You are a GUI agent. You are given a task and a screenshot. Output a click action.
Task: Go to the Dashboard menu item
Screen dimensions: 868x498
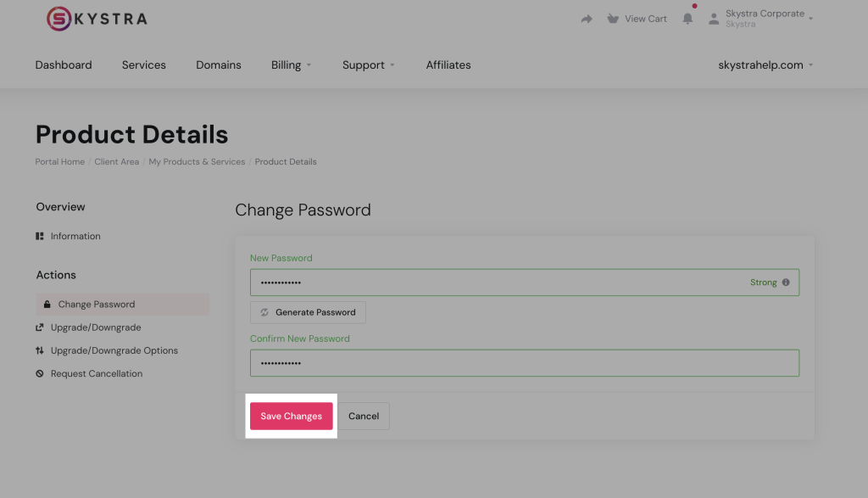pyautogui.click(x=64, y=65)
